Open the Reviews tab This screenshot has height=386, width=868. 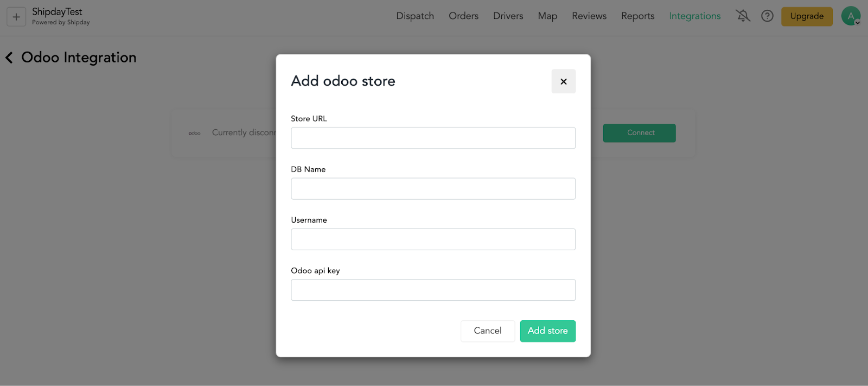589,16
